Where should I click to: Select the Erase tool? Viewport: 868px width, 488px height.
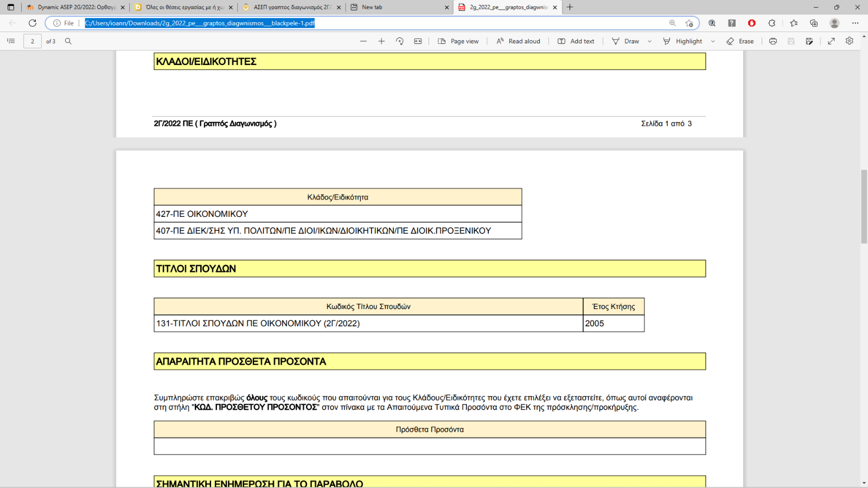[x=740, y=41]
